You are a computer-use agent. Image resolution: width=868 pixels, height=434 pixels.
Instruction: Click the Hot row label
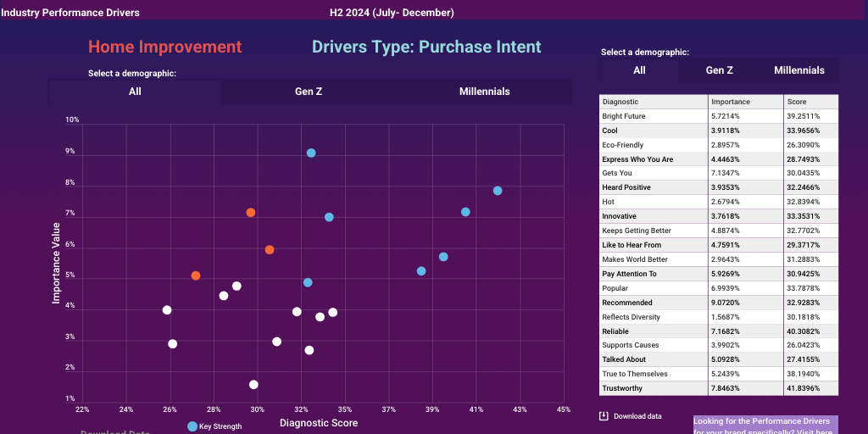click(609, 202)
